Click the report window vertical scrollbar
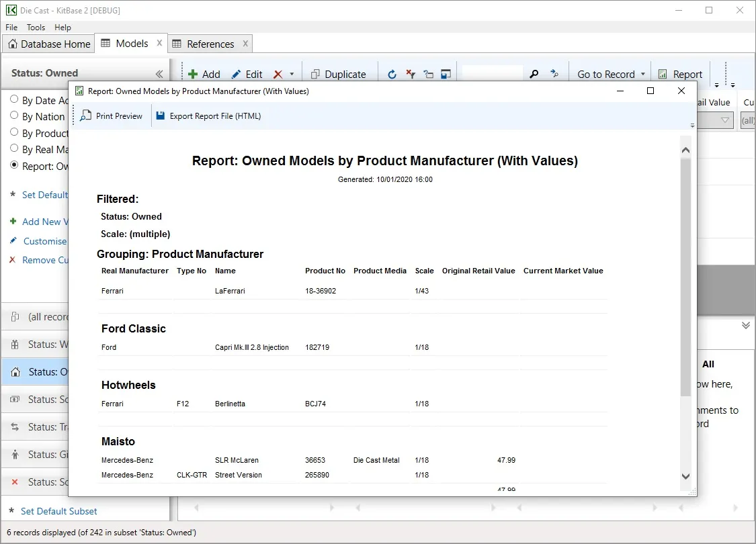This screenshot has height=544, width=756. pyautogui.click(x=685, y=275)
